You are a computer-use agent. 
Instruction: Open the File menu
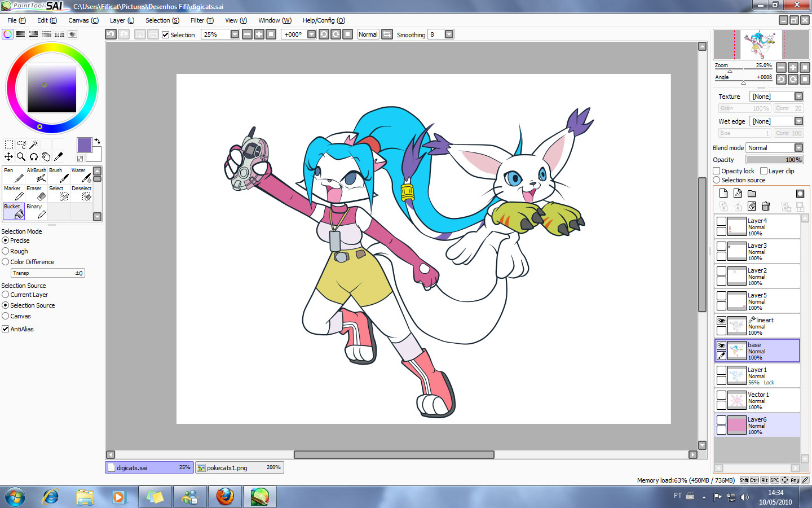(16, 20)
